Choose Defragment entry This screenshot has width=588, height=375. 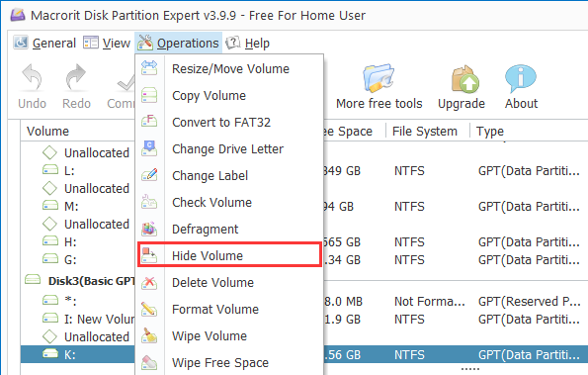[x=229, y=229]
